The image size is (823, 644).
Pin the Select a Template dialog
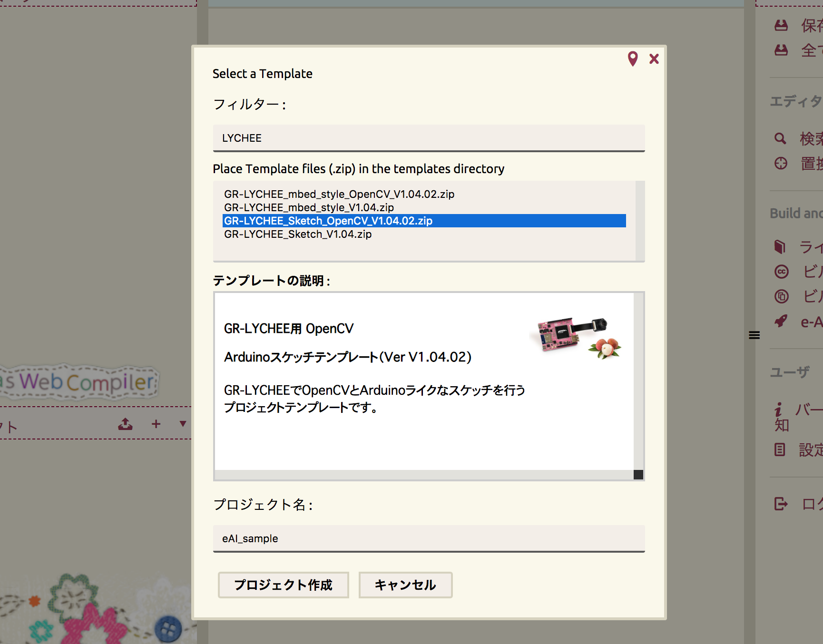pos(632,59)
